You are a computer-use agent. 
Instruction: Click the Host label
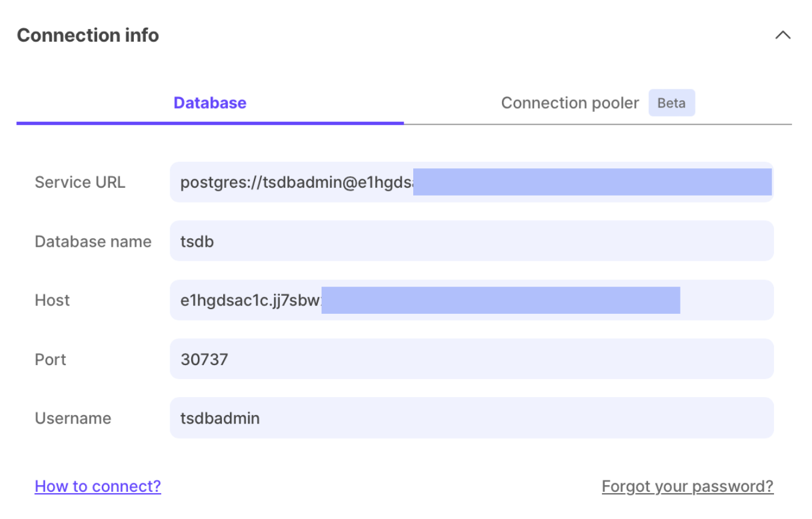(52, 301)
